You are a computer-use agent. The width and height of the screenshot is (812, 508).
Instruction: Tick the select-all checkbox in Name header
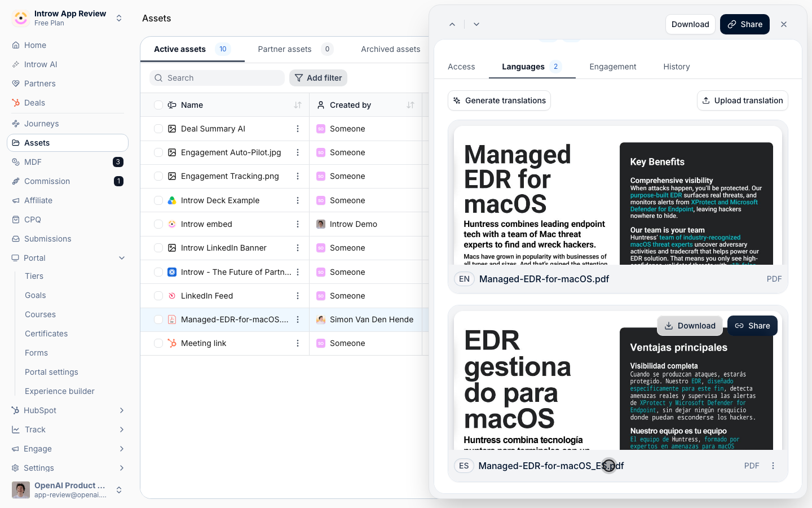[158, 105]
